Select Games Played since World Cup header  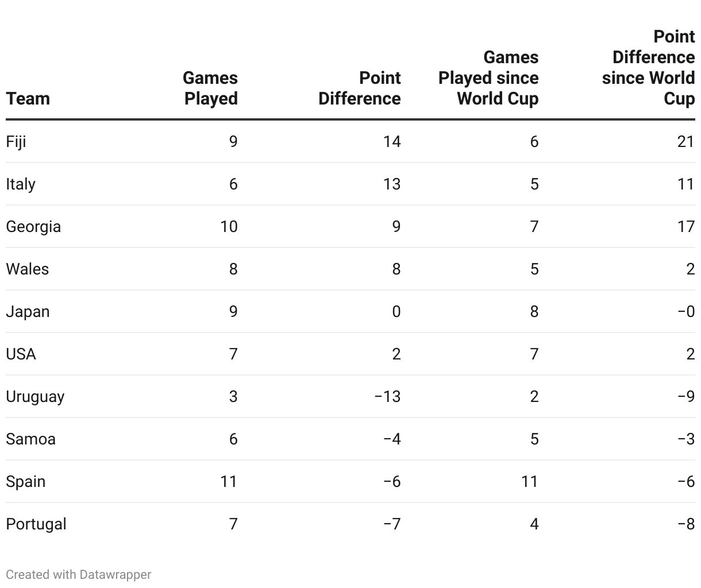(488, 78)
